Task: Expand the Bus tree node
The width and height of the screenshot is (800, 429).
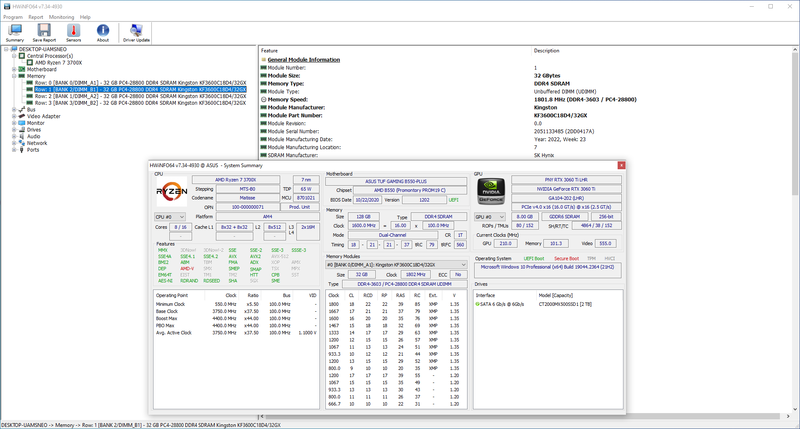Action: tap(14, 110)
